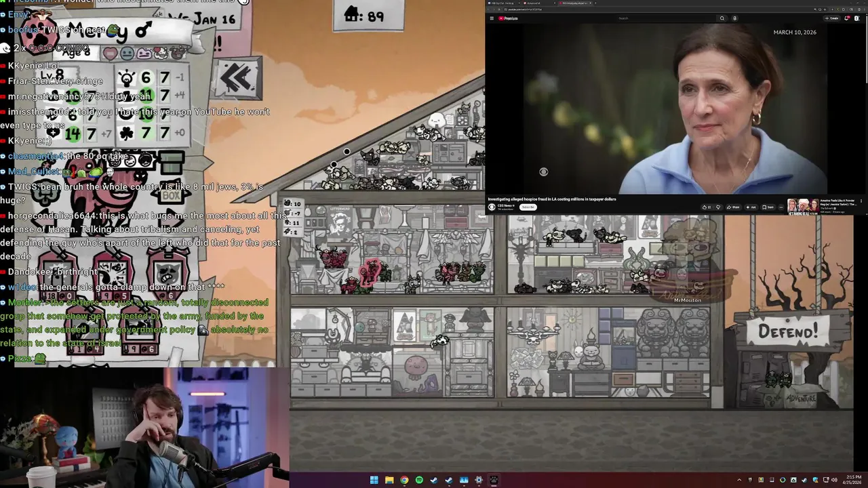Switch to the second Chrome browser tab
Screen dimensions: 868x488
coord(539,3)
